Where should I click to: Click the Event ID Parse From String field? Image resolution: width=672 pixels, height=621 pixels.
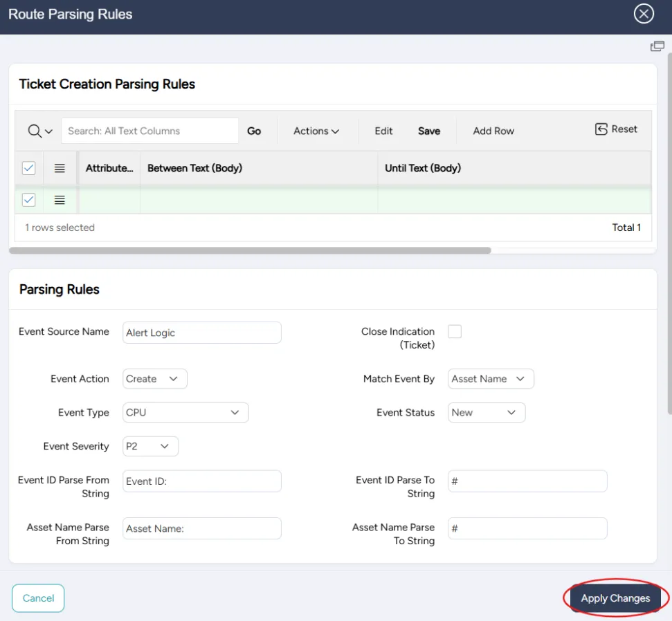(x=202, y=481)
